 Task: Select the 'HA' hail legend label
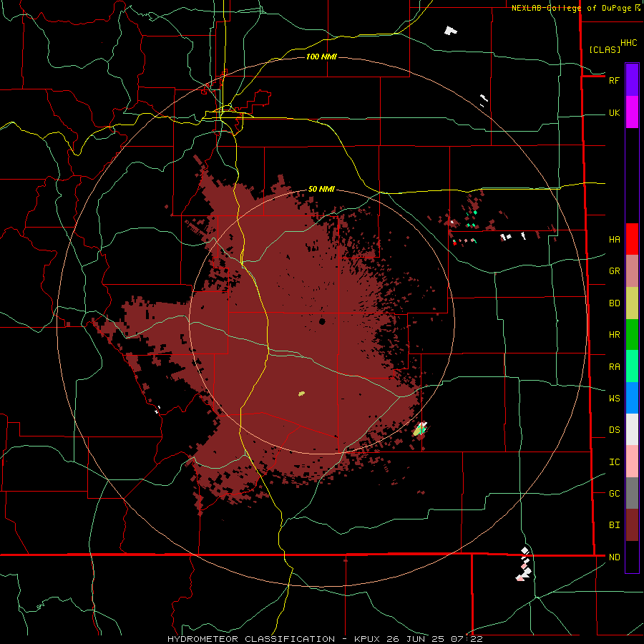614,240
